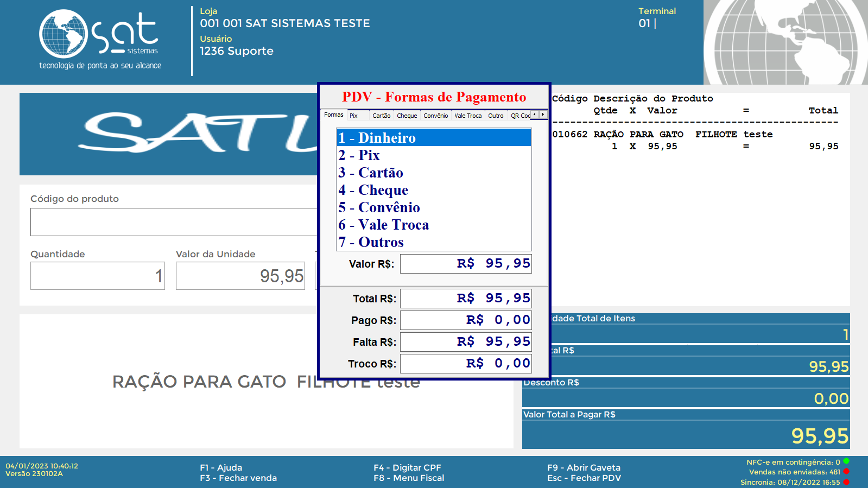Choose 2 - Pix from payment list
This screenshot has height=488, width=868.
tap(433, 155)
